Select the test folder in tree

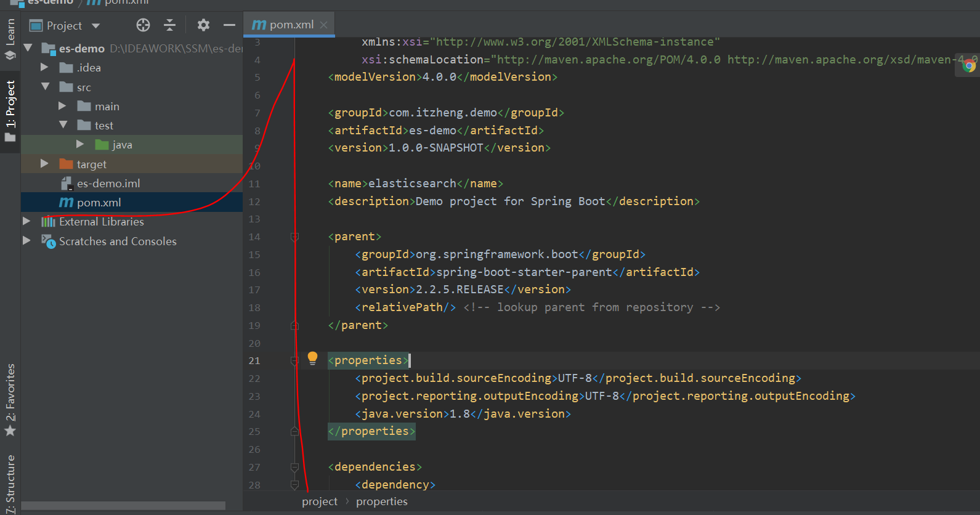95,126
